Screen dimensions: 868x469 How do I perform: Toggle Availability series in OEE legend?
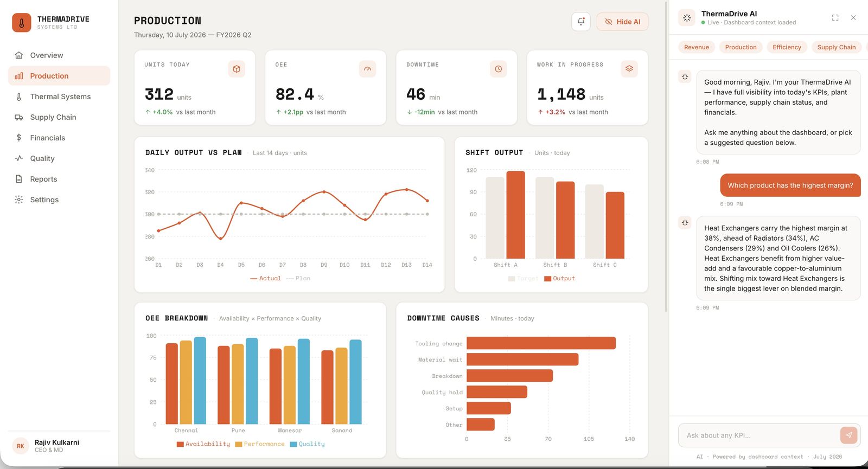[203, 444]
